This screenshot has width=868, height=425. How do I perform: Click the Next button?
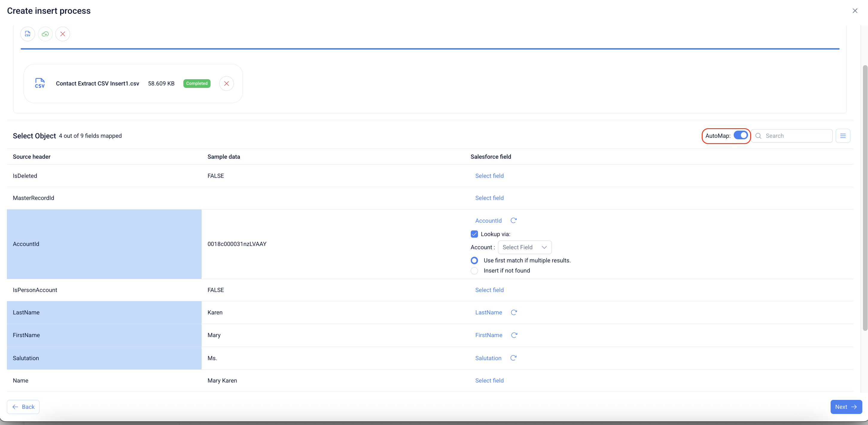coord(846,407)
